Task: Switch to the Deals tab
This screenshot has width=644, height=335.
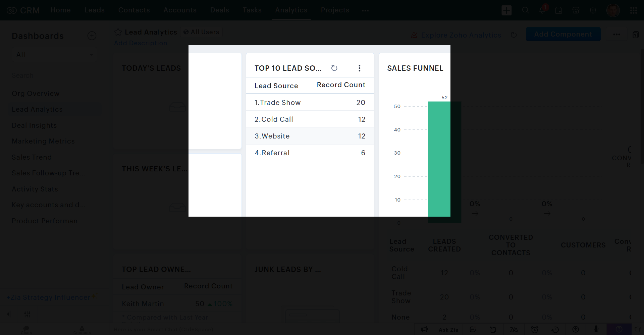Action: point(219,10)
